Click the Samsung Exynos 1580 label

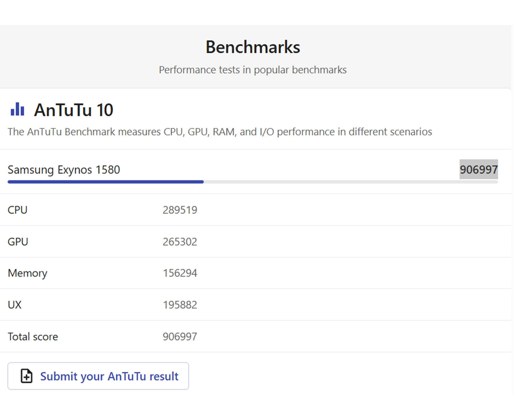coord(64,170)
